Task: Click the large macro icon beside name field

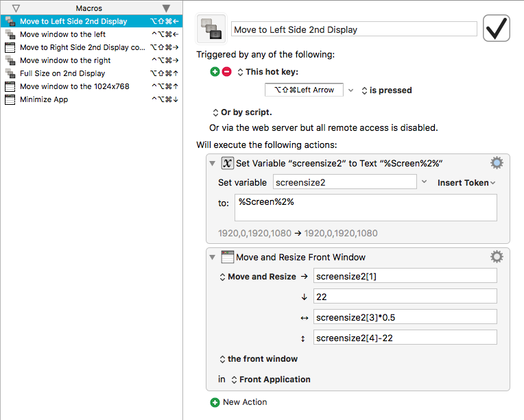Action: [211, 29]
